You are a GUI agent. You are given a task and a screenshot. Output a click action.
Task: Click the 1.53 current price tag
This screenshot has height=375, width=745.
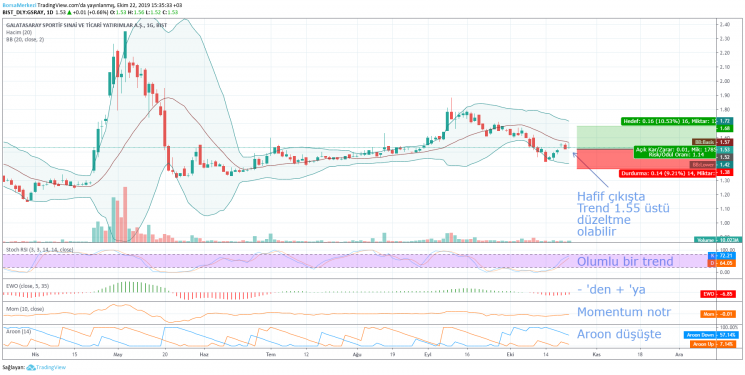[724, 149]
